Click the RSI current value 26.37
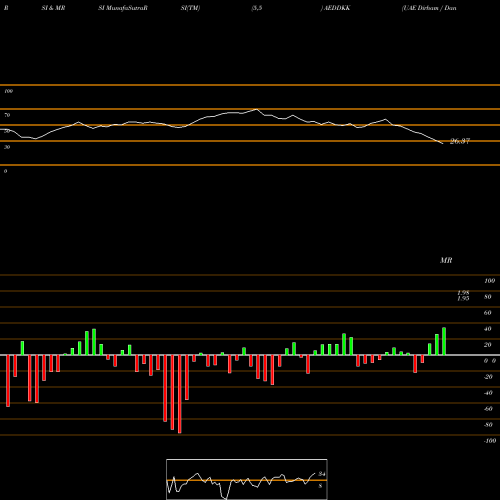500x500 pixels. 460,141
